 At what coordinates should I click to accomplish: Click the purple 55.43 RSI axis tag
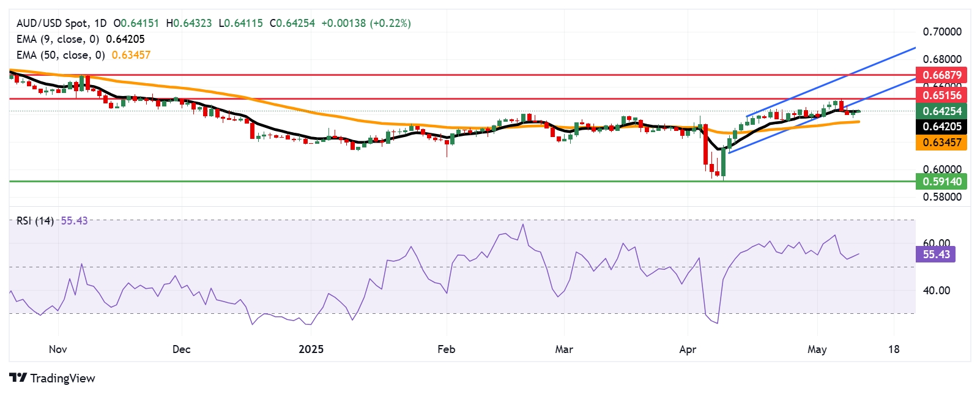coord(935,255)
